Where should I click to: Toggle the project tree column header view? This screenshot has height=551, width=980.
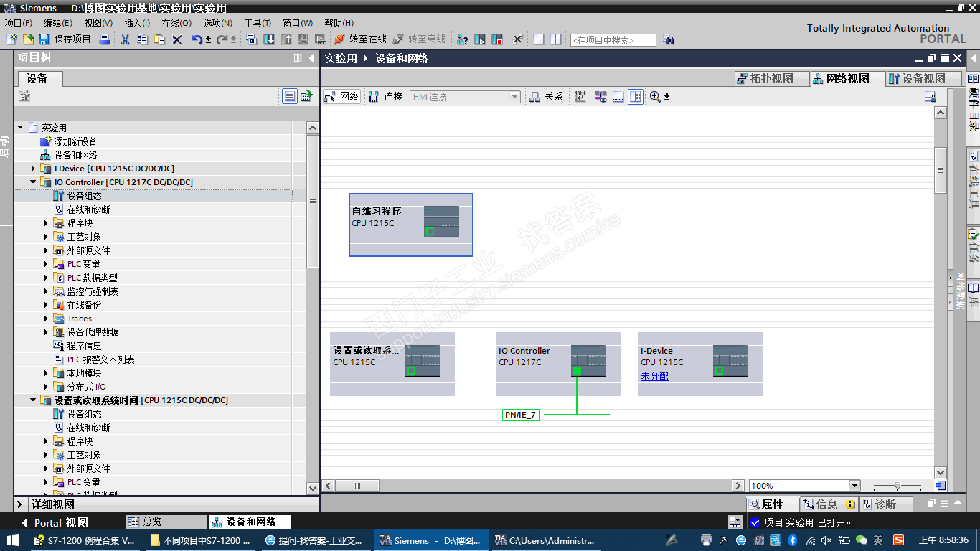coord(290,96)
